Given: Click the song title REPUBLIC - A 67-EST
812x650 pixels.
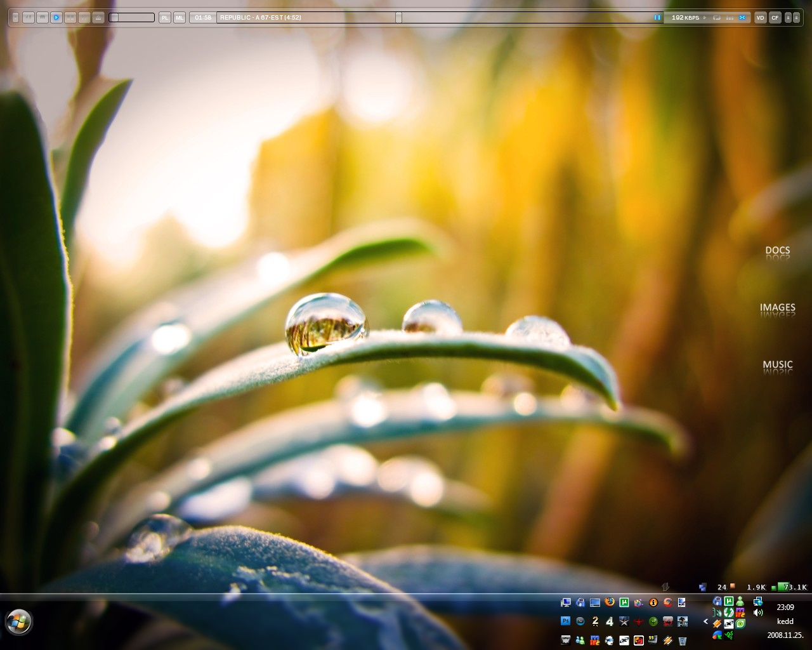Looking at the screenshot, I should click(x=260, y=17).
